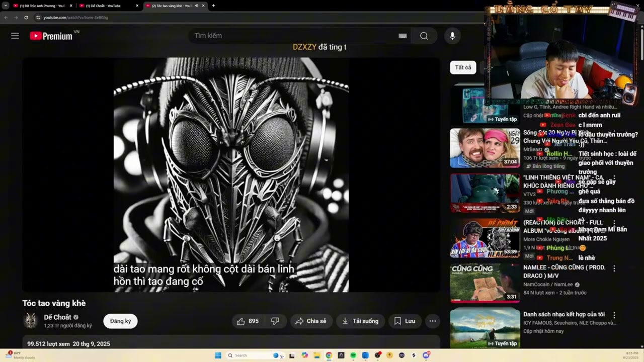Open the NAMLEE - CŨNG CŨNG title link
This screenshot has width=644, height=362.
pyautogui.click(x=565, y=271)
